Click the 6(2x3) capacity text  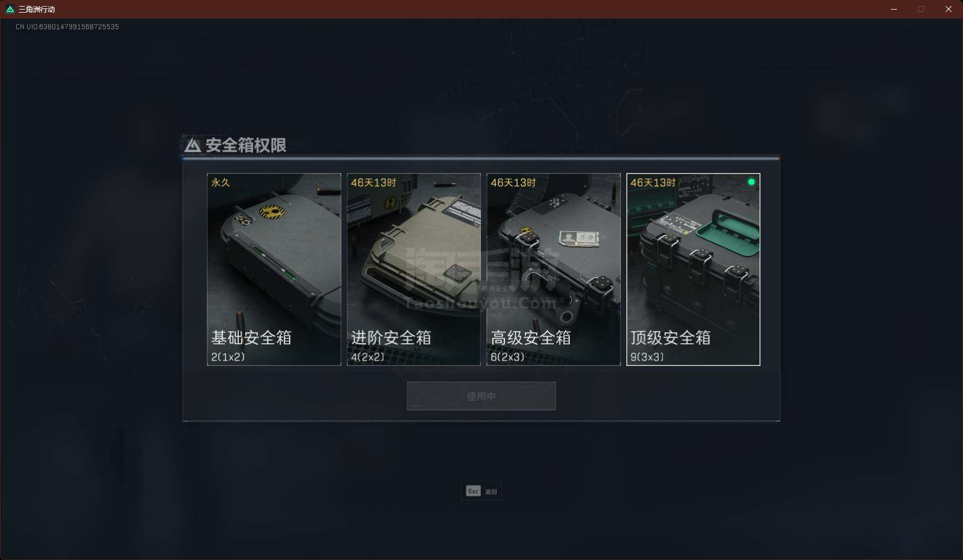pos(507,357)
